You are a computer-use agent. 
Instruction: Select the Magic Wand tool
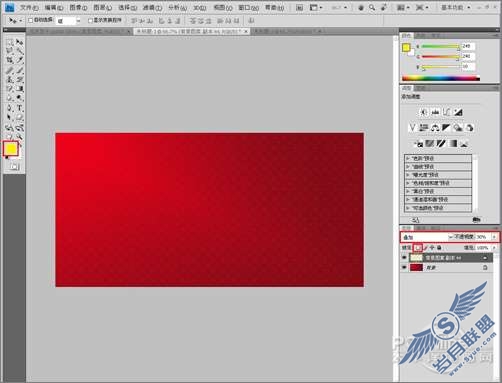click(19, 51)
